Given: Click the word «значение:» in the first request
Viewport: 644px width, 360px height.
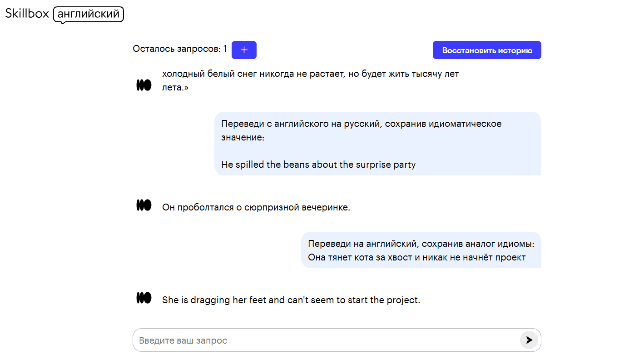Looking at the screenshot, I should click(243, 137).
